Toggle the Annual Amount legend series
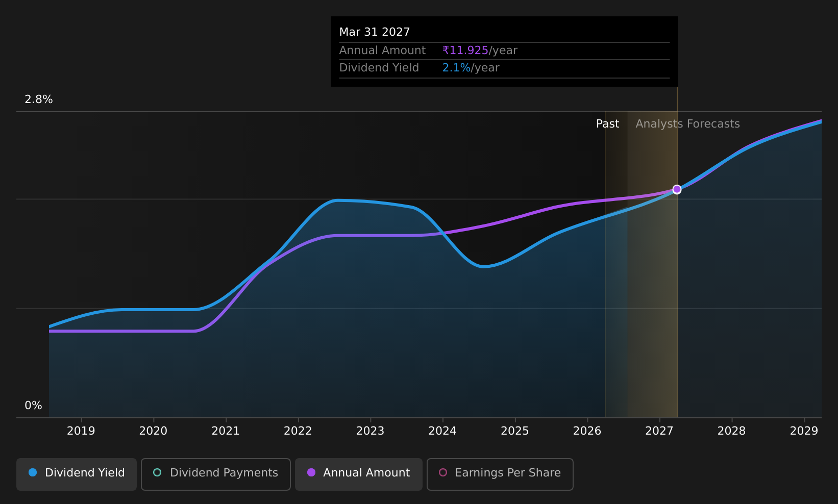This screenshot has width=838, height=504. coord(359,474)
